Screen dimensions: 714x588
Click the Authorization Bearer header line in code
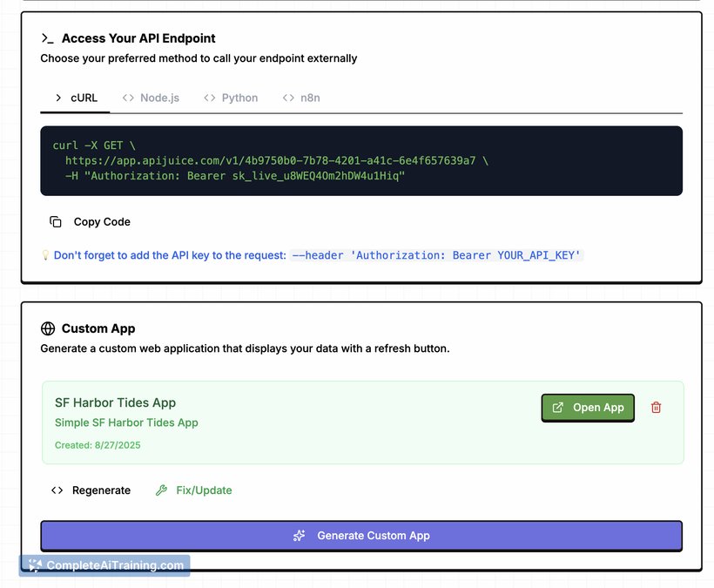(235, 176)
